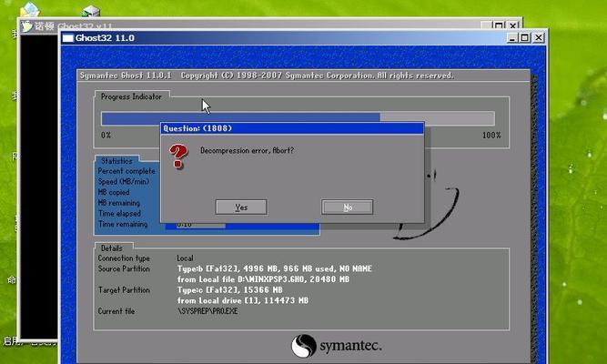Click the 'Statistics' panel label

(116, 161)
